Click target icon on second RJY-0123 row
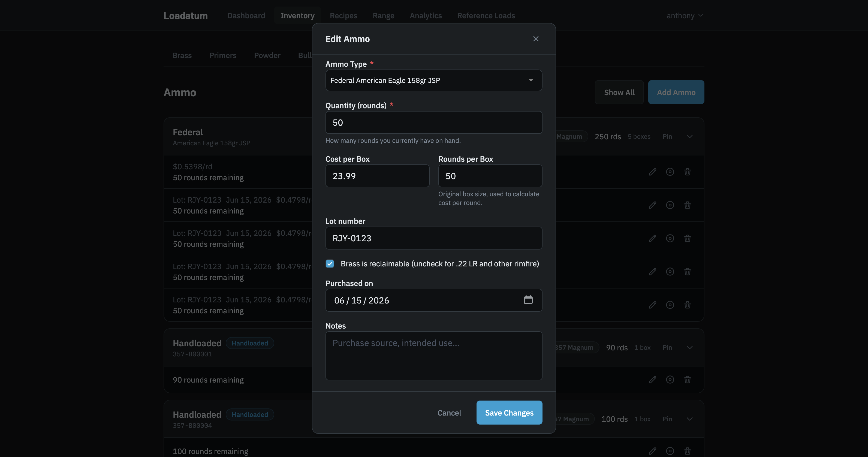868x457 pixels. click(670, 239)
